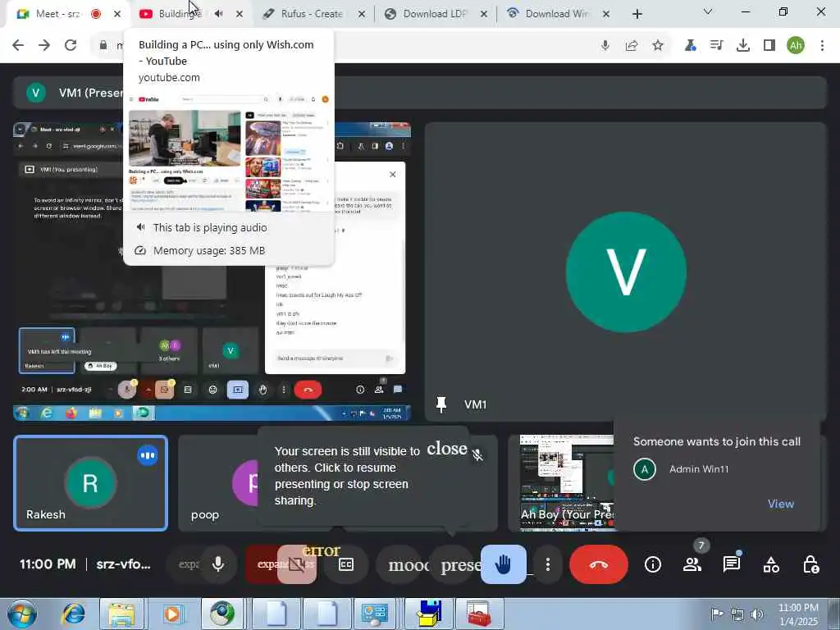Select Ah Boy's presentation thumbnail
Image resolution: width=840 pixels, height=630 pixels.
tap(567, 483)
